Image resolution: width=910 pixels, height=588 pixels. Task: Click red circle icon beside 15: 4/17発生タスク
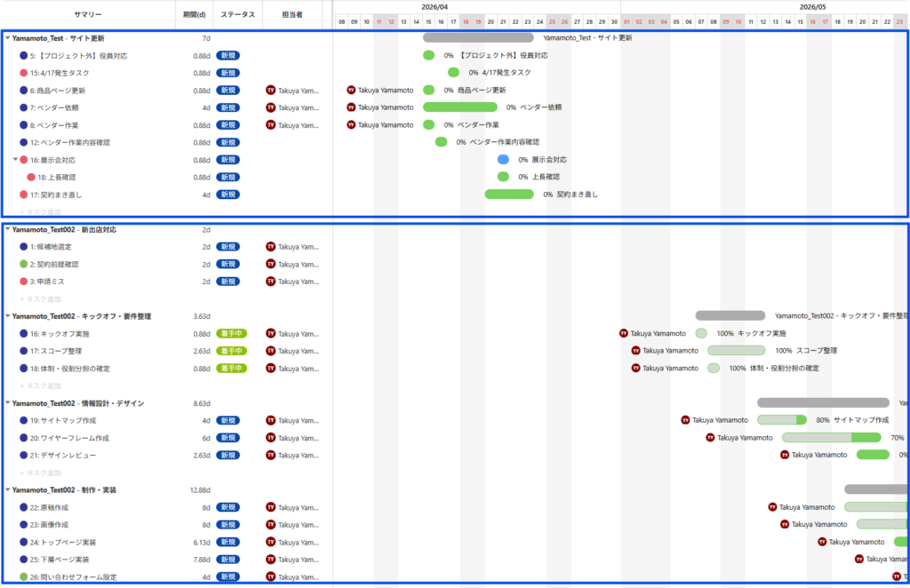coord(24,73)
